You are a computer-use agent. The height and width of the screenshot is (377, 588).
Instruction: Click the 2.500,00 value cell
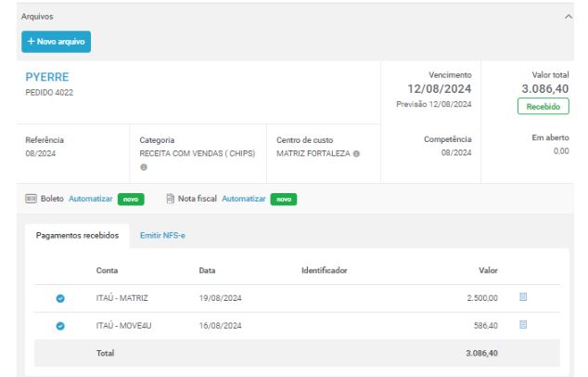[482, 298]
